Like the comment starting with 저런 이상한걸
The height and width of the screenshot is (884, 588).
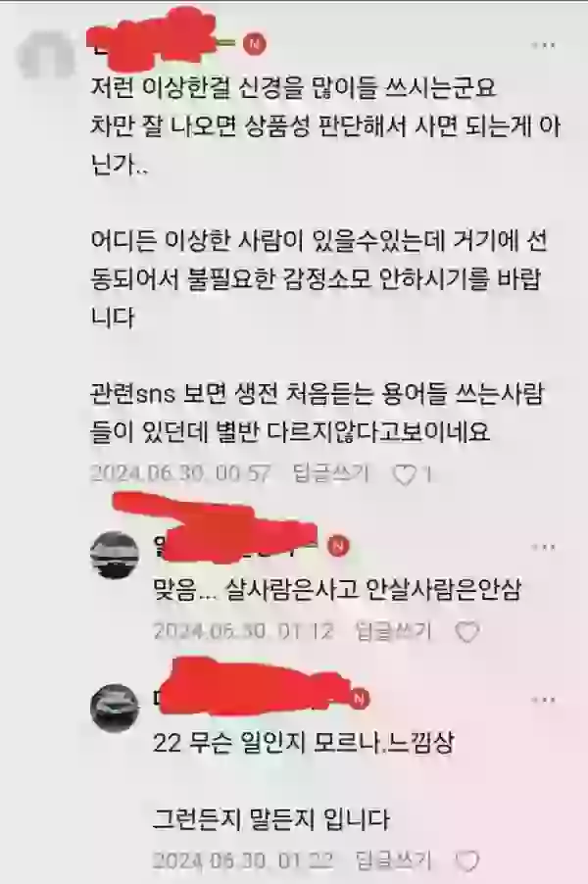click(x=405, y=474)
